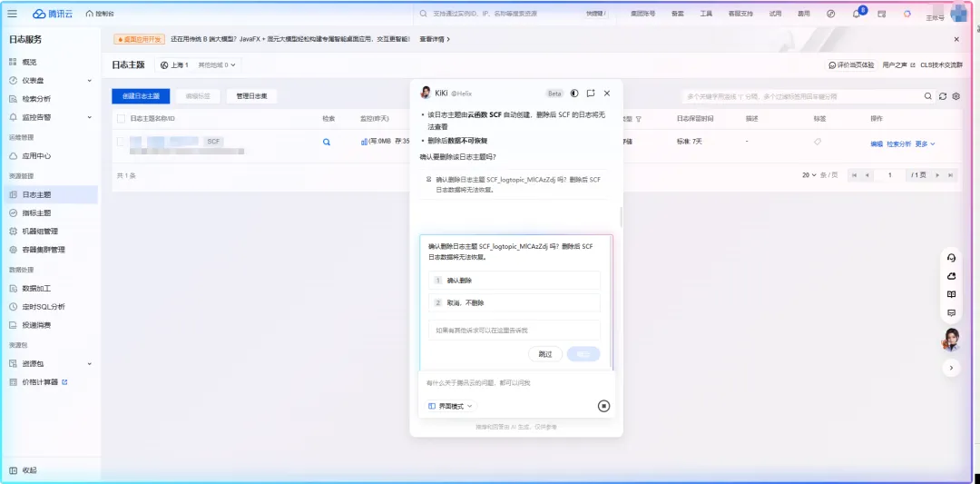Screen dimensions: 980x484
Task: Click 评价当页体验 button
Action: point(851,64)
